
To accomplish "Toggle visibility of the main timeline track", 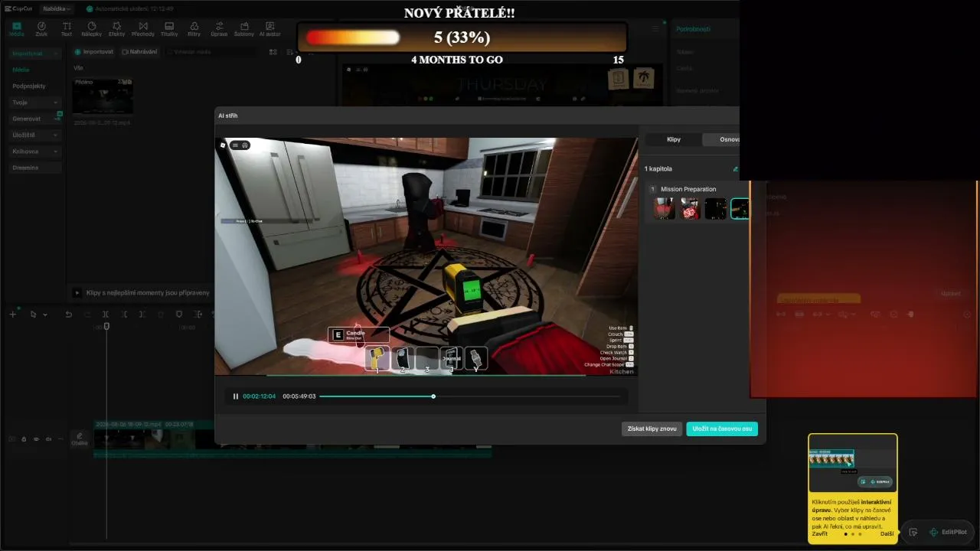I will tap(36, 439).
